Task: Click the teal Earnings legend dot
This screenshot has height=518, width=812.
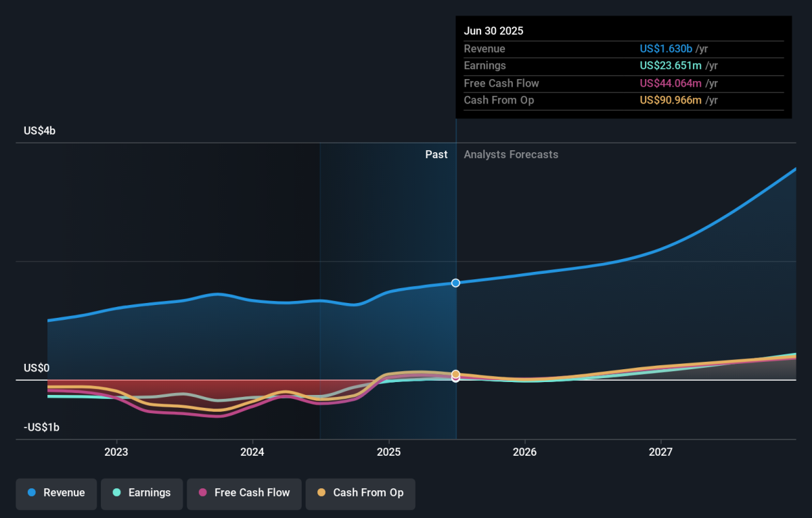Action: (x=117, y=493)
